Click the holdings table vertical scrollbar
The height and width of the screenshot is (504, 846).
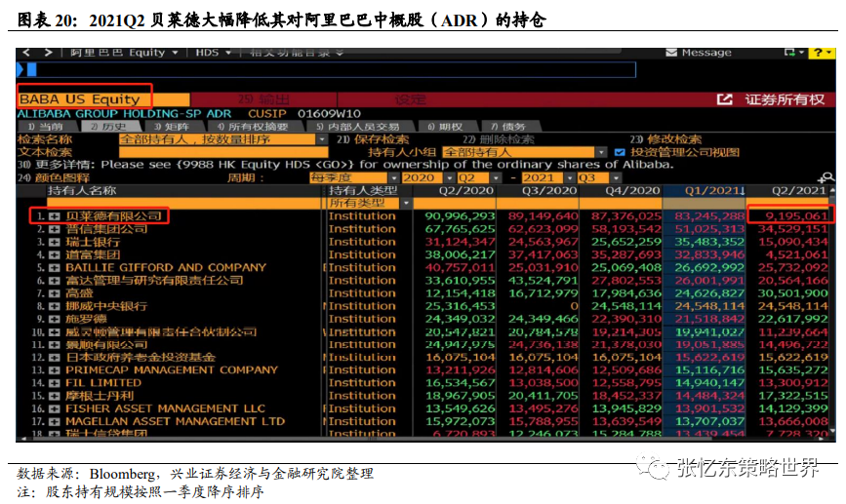click(832, 313)
